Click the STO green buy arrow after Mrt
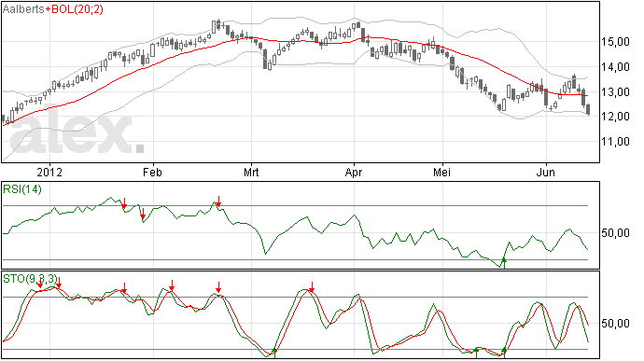This screenshot has height=361, width=644. (x=274, y=353)
